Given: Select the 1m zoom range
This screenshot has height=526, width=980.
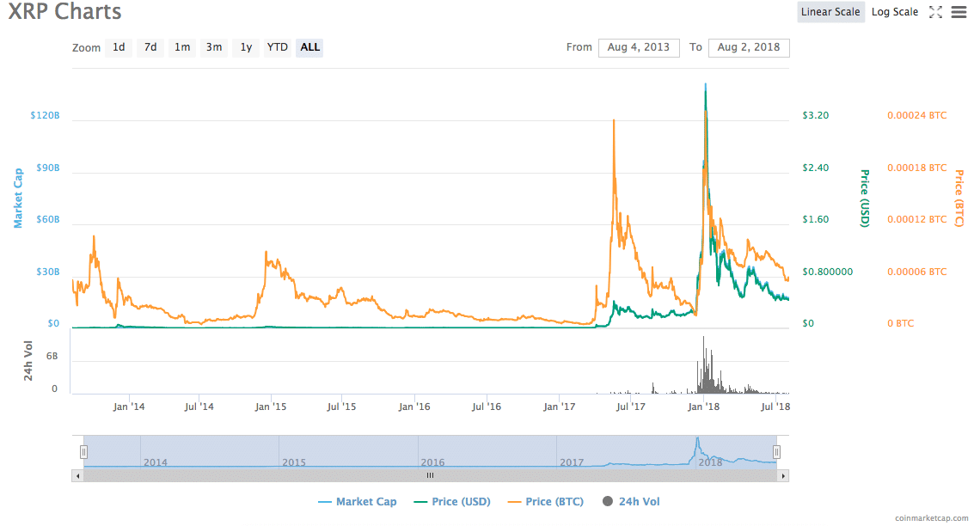Looking at the screenshot, I should point(182,47).
